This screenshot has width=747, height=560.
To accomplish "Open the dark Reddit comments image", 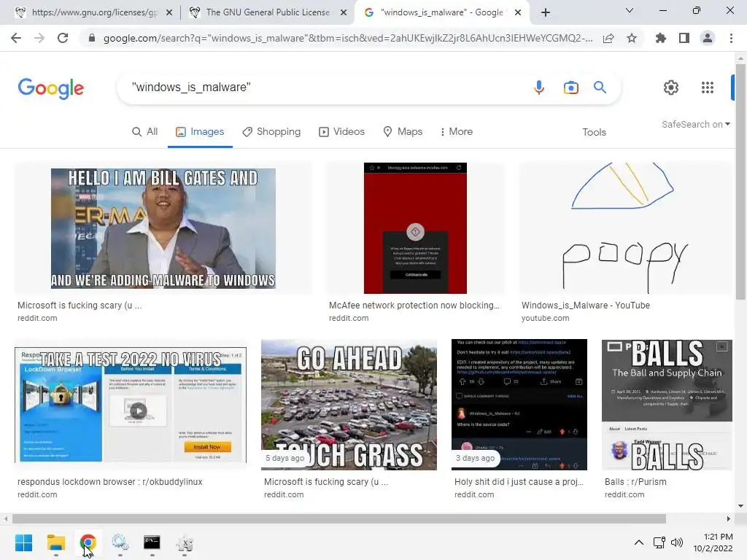I will coord(519,405).
